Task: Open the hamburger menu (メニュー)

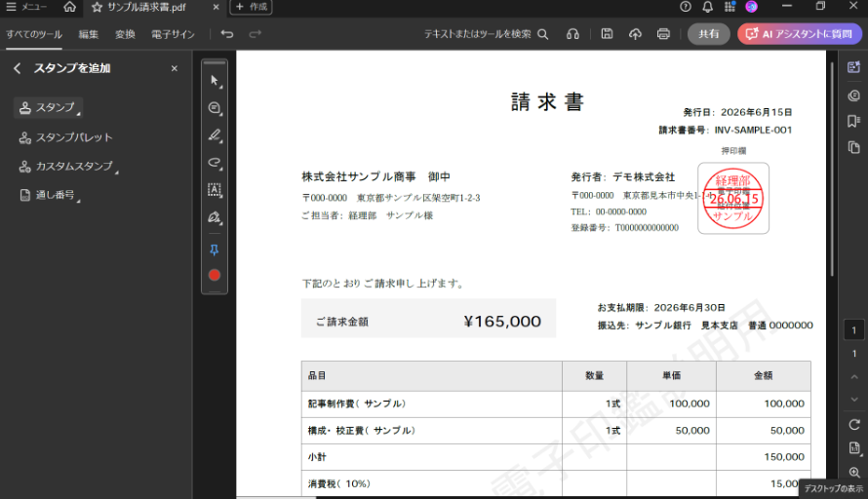Action: coord(26,7)
